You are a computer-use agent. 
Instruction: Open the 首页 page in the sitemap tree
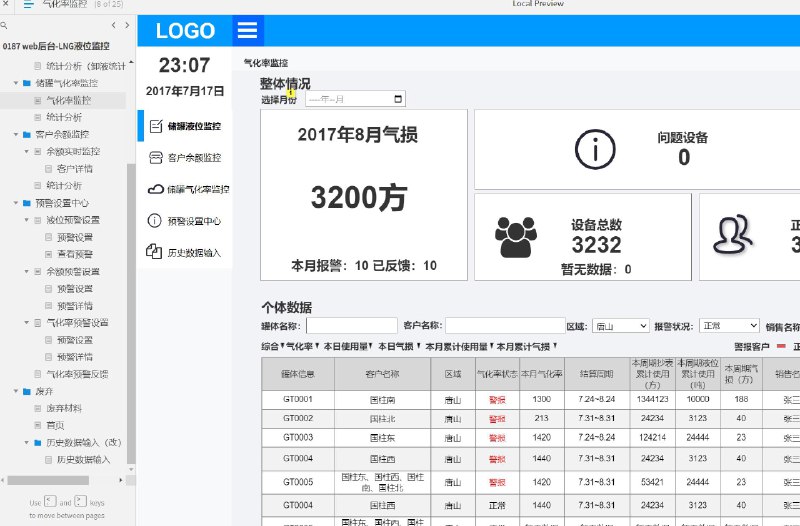pyautogui.click(x=55, y=425)
